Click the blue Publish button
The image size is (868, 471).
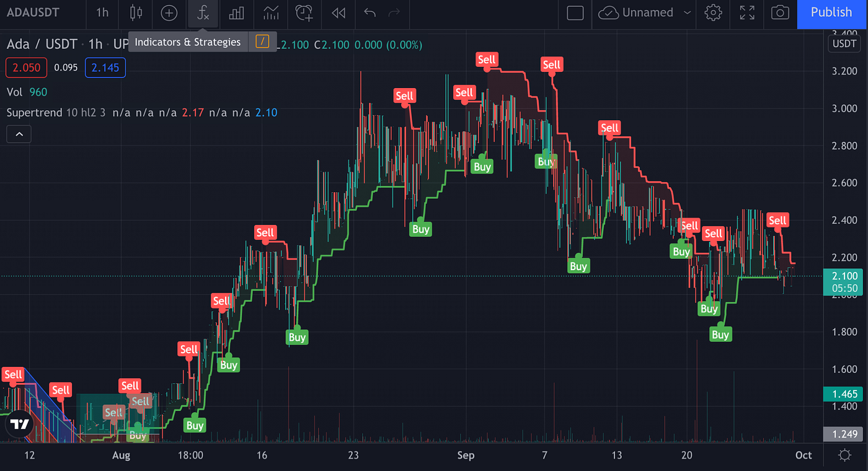(x=831, y=12)
